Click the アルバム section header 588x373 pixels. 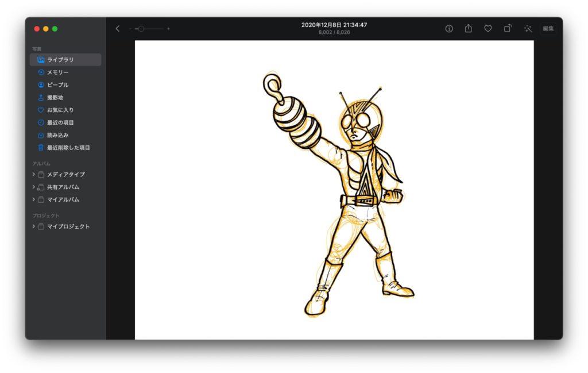[41, 164]
